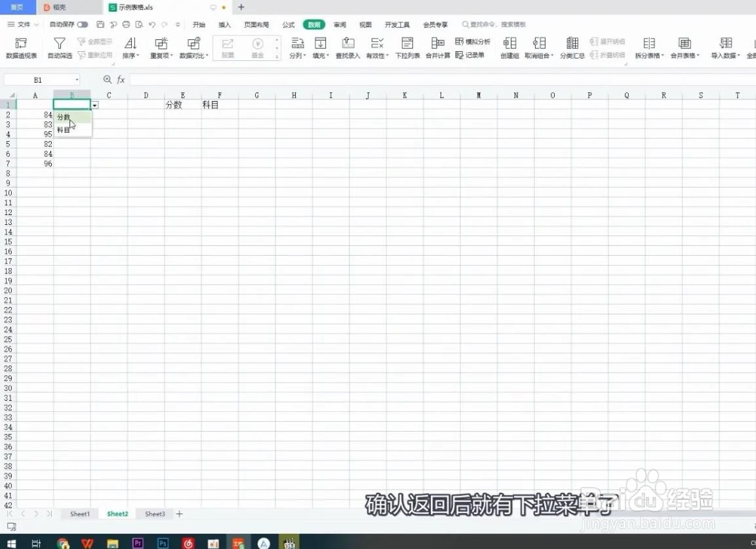Open the 重复项 duplicates tool
756x549 pixels.
click(161, 49)
